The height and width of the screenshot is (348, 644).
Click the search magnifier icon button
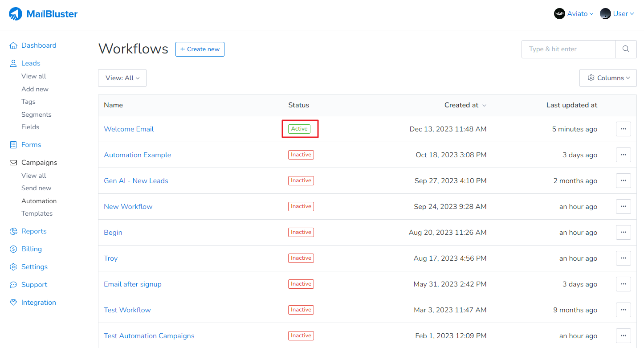[x=626, y=49]
